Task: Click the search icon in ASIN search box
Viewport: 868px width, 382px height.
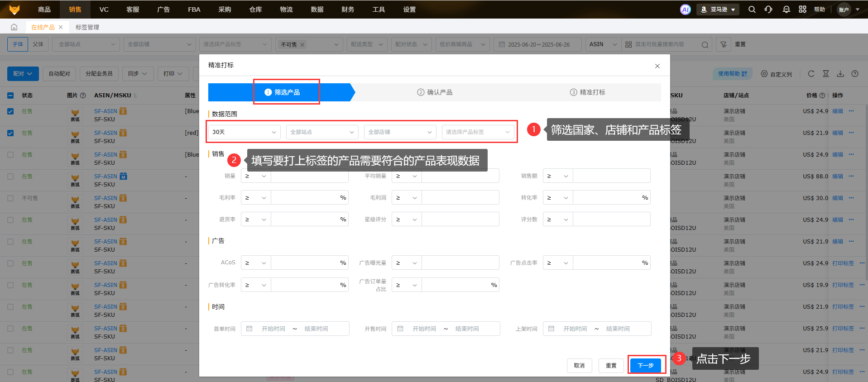Action: (x=705, y=44)
